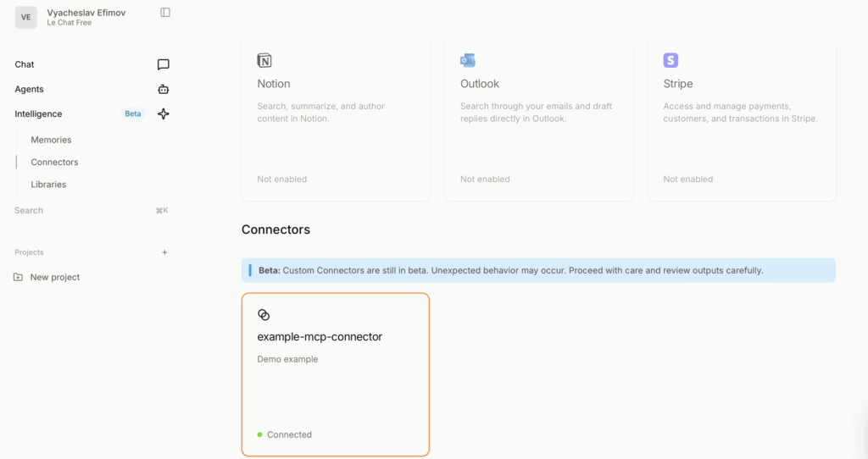Open the Memories section
868x459 pixels.
click(51, 140)
